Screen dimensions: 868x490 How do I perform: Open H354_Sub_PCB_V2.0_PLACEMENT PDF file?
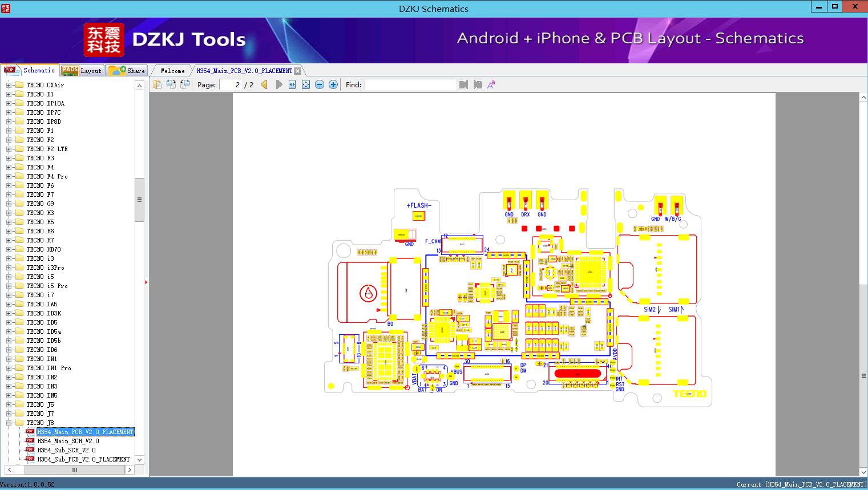(x=83, y=459)
